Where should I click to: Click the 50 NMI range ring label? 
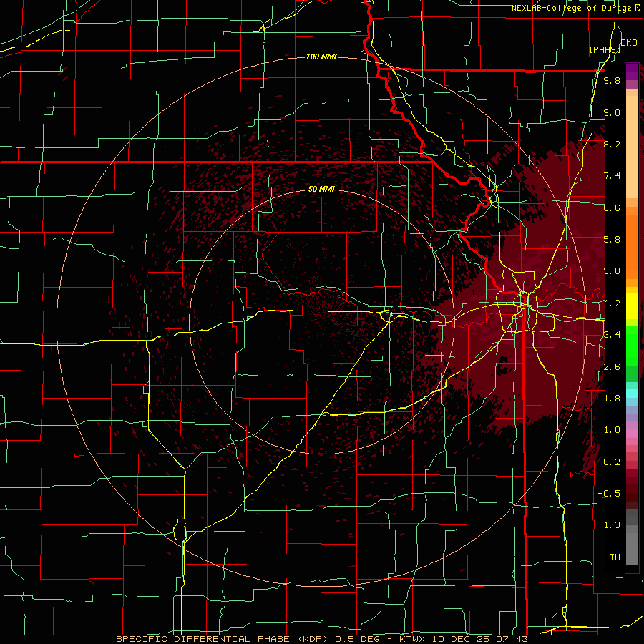click(321, 189)
